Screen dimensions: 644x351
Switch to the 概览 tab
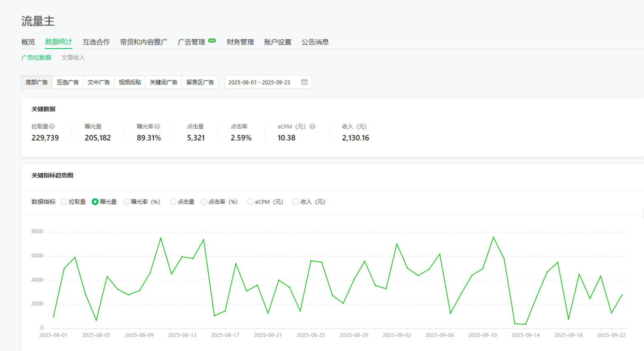[28, 42]
